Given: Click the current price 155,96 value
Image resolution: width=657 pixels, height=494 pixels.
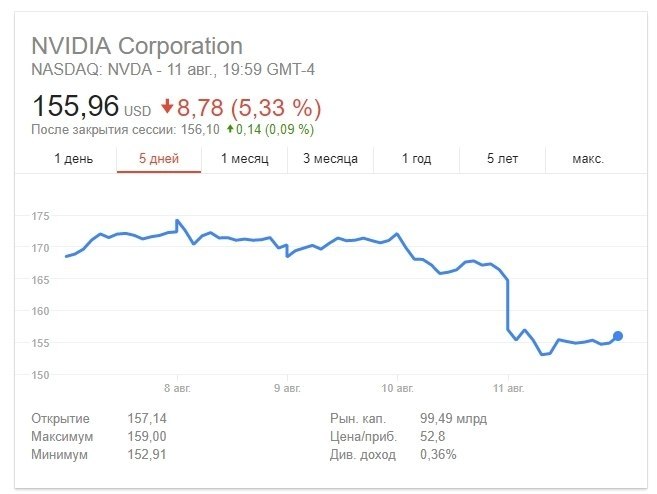Looking at the screenshot, I should pos(75,106).
